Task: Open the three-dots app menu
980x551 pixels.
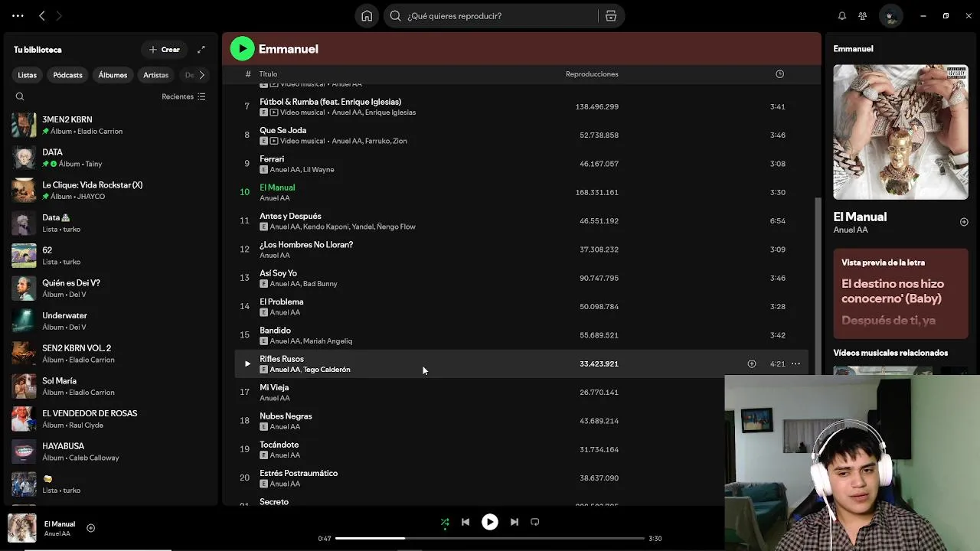Action: (x=18, y=15)
